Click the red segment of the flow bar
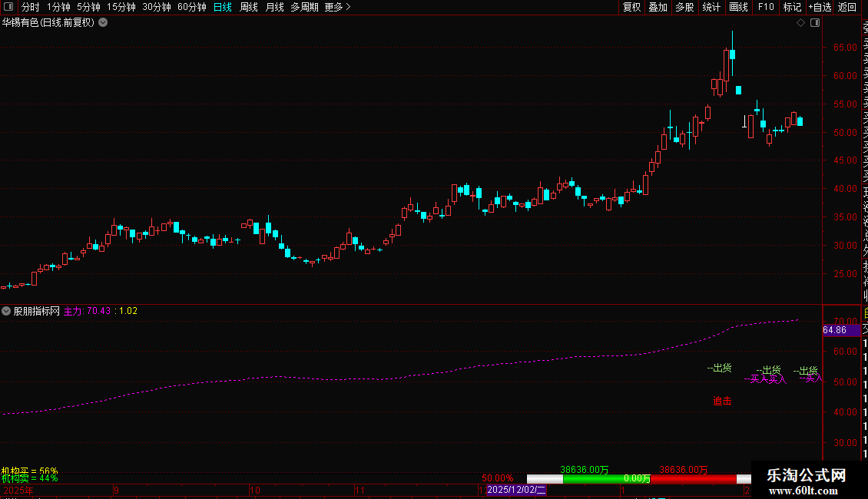 (694, 478)
